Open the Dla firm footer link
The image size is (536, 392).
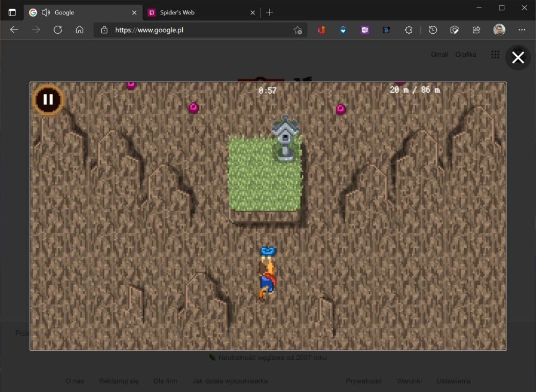point(166,381)
